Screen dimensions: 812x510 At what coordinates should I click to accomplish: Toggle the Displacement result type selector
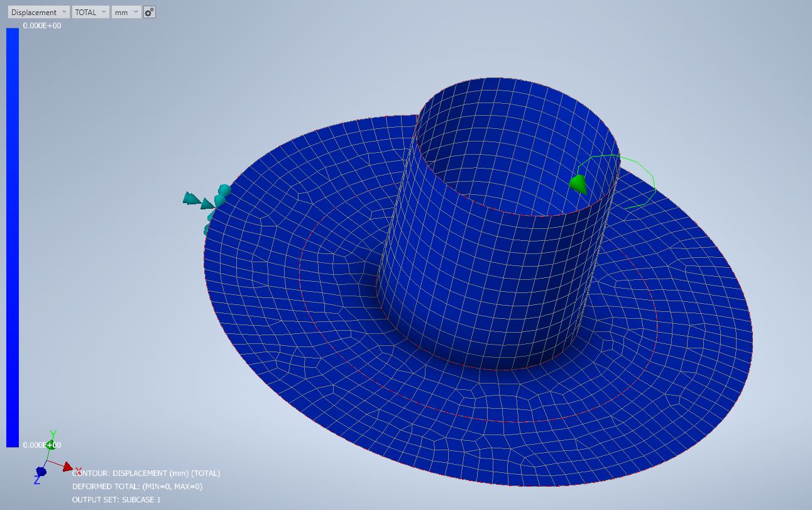[35, 11]
